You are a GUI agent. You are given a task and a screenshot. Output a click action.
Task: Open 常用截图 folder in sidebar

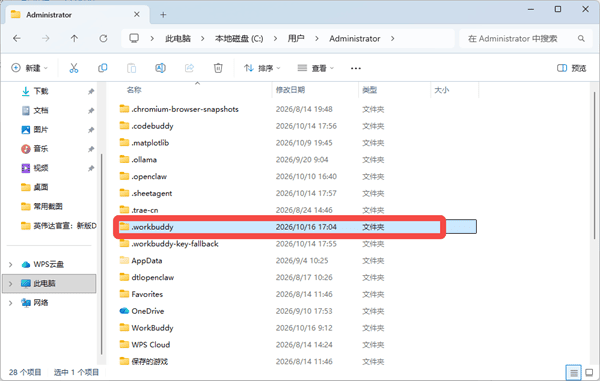click(47, 207)
